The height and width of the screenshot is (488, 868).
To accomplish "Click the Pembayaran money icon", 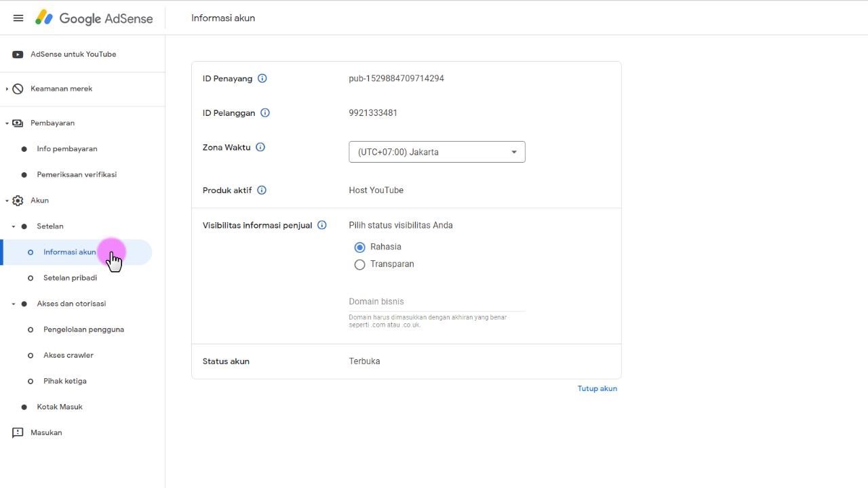I will click(18, 123).
